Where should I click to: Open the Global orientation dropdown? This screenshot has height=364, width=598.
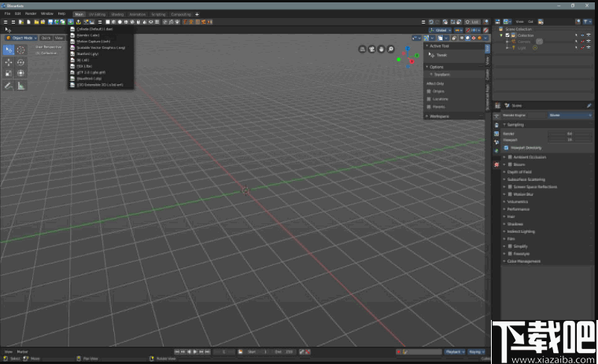(440, 30)
